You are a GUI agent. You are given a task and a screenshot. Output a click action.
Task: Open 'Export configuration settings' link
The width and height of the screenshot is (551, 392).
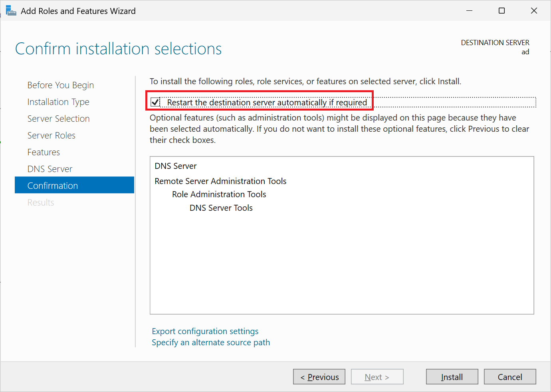(x=205, y=331)
